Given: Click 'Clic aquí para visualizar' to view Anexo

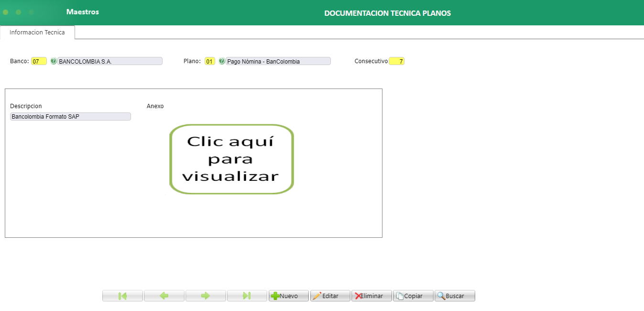Looking at the screenshot, I should (231, 159).
